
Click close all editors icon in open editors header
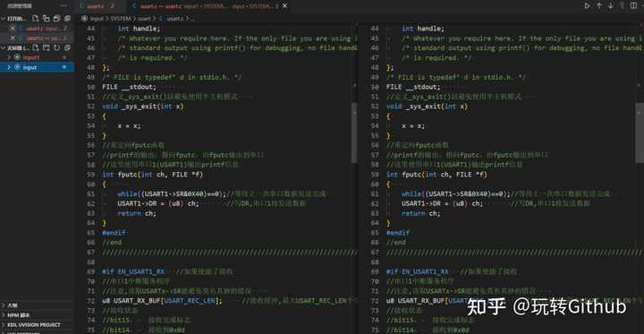[x=67, y=19]
